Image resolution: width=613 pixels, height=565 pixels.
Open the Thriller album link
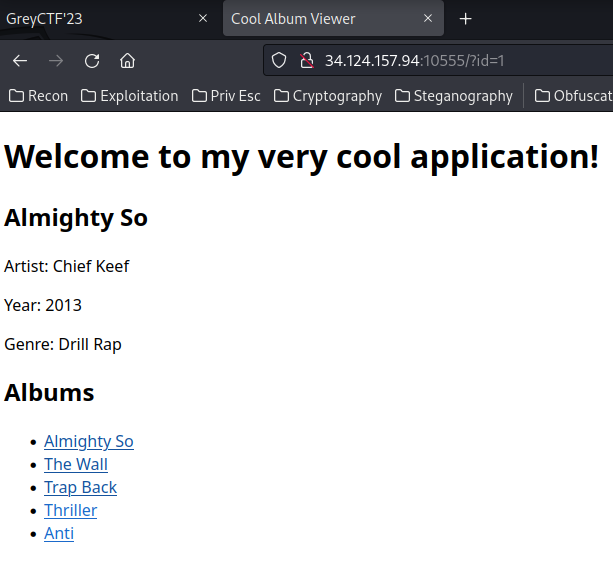point(70,511)
